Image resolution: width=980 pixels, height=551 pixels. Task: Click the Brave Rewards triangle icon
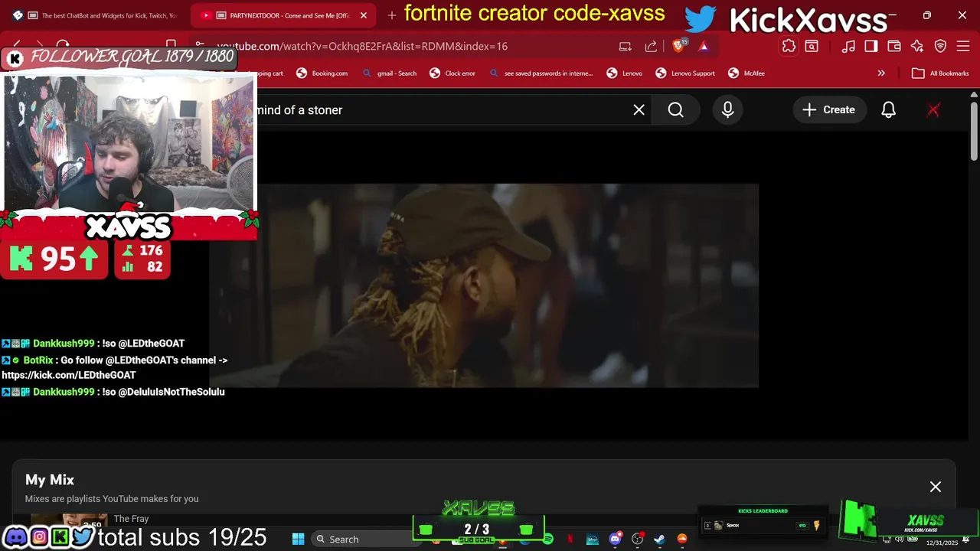[704, 46]
